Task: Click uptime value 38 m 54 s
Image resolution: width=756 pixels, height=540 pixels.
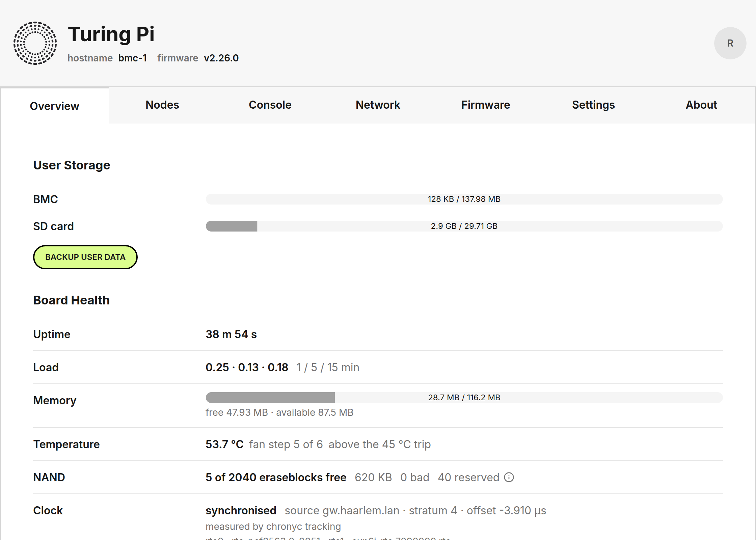Action: pos(231,334)
